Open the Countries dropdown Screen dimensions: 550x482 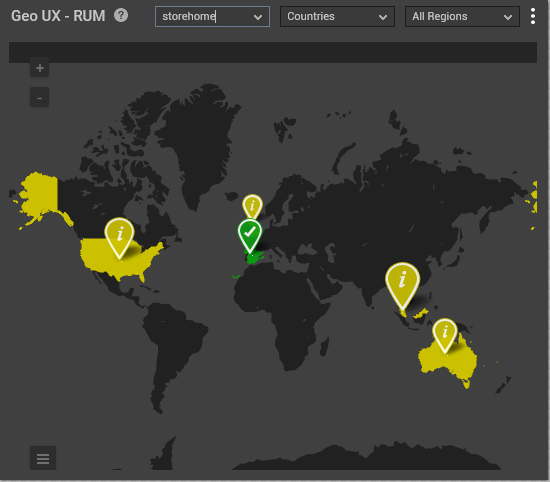[337, 16]
